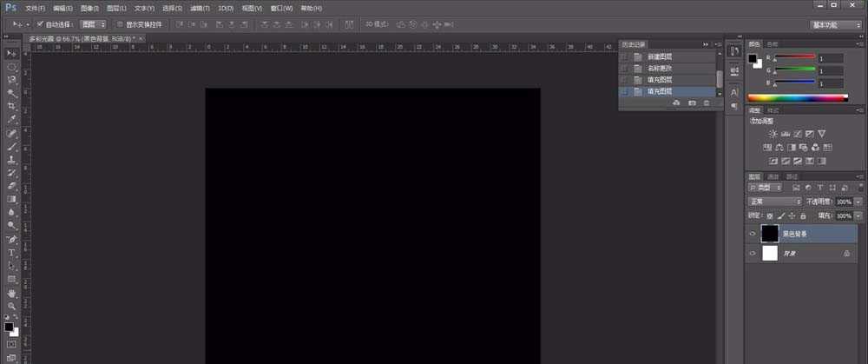Image resolution: width=868 pixels, height=364 pixels.
Task: Open the 图像(I) menu
Action: coord(89,8)
